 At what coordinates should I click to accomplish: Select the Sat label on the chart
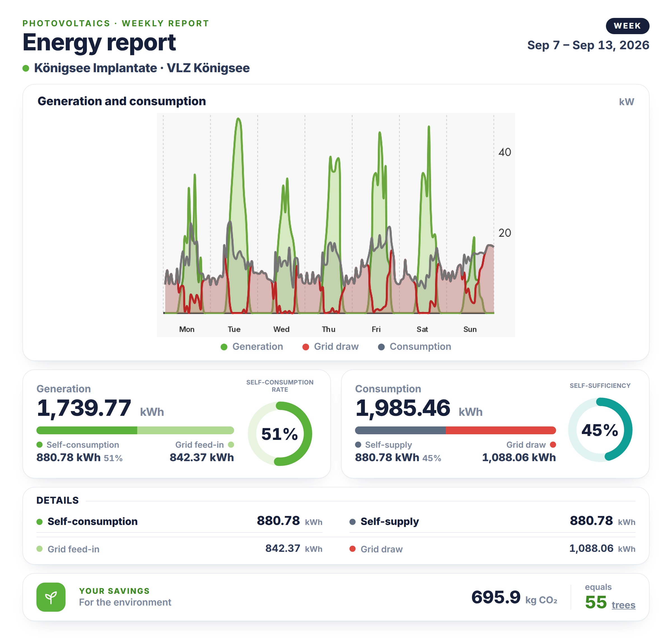click(x=422, y=329)
